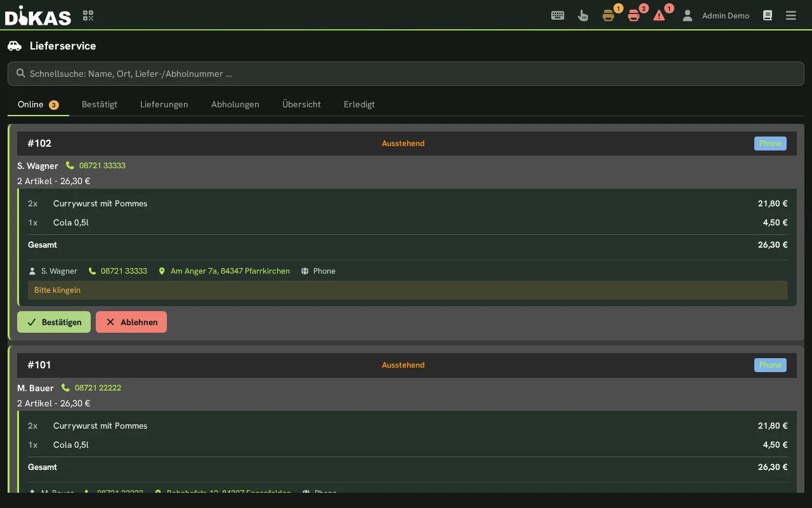Click Currywurst mit Pommes in order 102
812x508 pixels.
[100, 204]
